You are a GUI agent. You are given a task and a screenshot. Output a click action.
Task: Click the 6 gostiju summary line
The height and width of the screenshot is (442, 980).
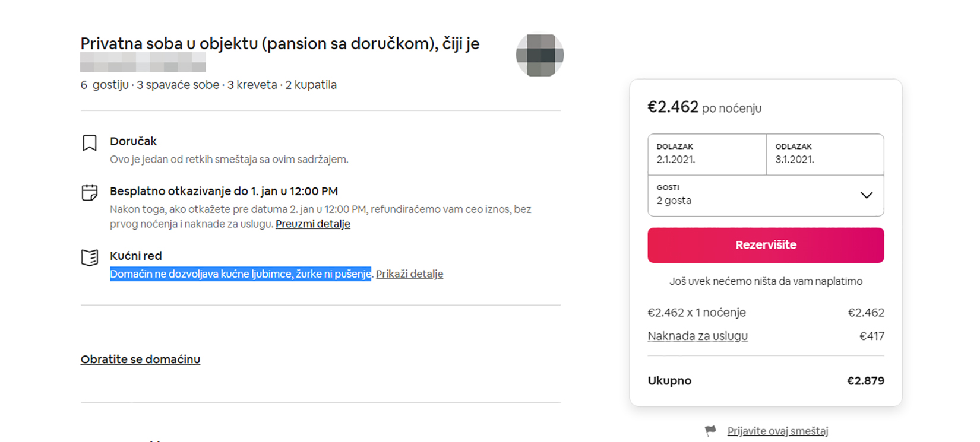coord(208,84)
